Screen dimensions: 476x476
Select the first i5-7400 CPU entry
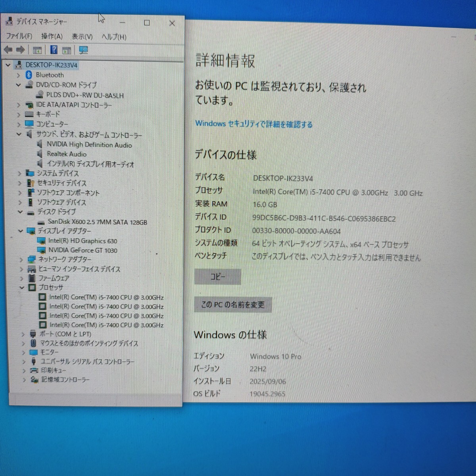tap(106, 297)
